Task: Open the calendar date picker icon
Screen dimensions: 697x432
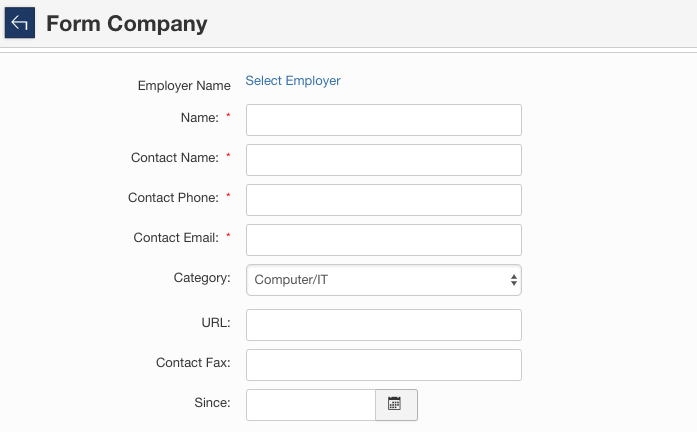Action: point(395,405)
